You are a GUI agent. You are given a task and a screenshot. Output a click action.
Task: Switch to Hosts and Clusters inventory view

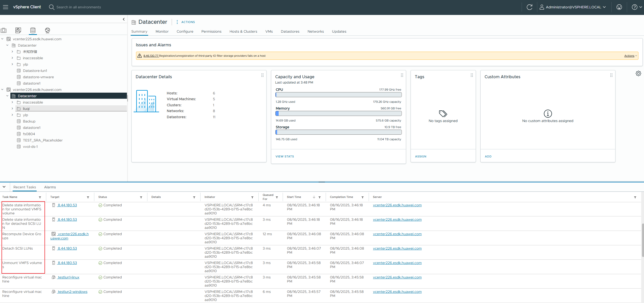click(4, 30)
